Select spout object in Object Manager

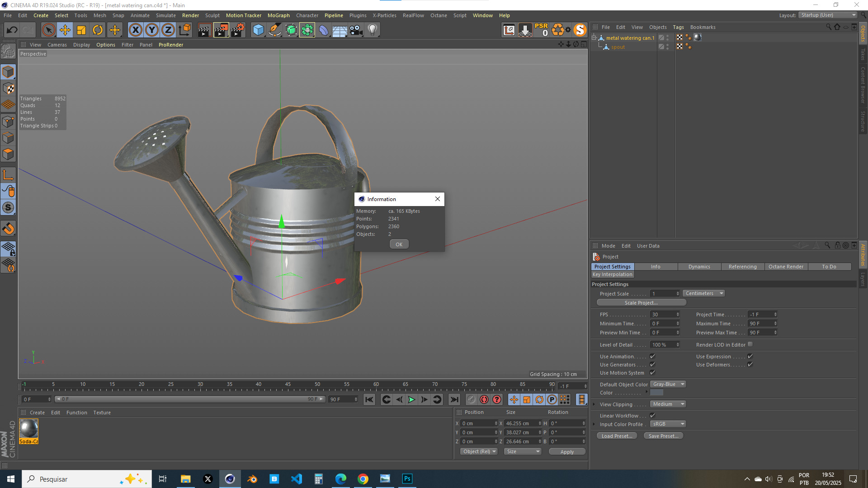coord(618,47)
